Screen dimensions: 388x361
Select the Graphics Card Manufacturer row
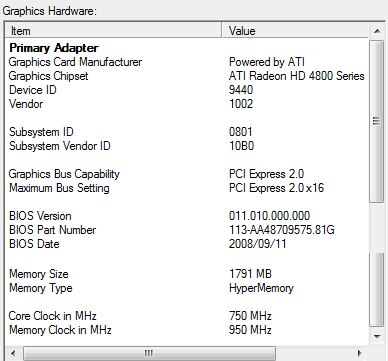[x=187, y=62]
